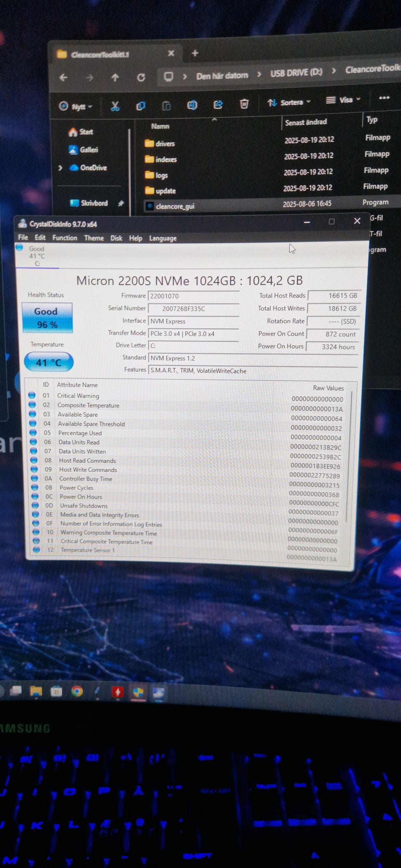Viewport: 401px width, 868px height.
Task: Click the Share icon in Explorer
Action: 218,104
